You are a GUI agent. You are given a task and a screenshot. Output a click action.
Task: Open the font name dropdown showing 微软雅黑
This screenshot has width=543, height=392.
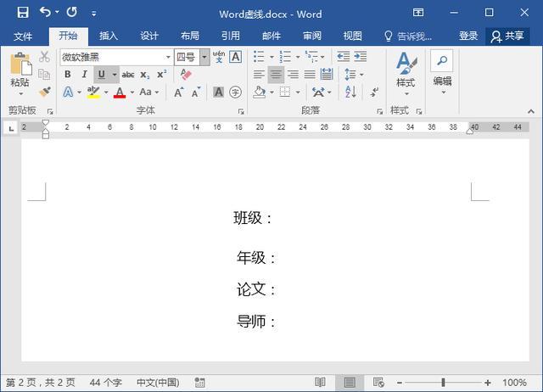click(115, 57)
